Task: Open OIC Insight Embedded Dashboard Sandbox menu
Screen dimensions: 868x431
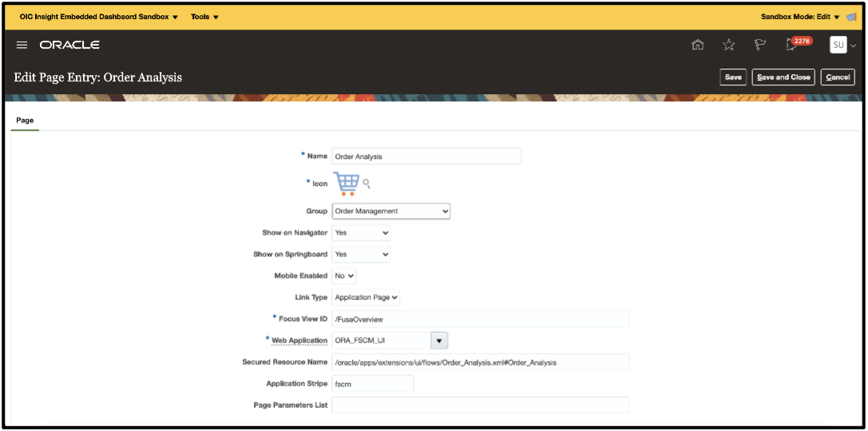Action: pyautogui.click(x=98, y=17)
